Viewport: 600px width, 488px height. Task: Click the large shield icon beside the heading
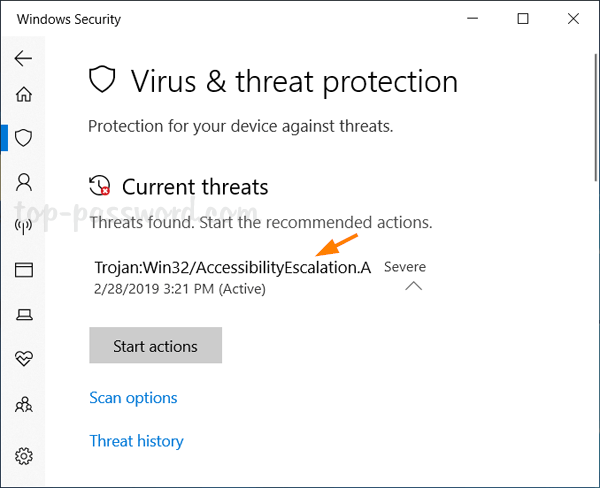pyautogui.click(x=103, y=81)
